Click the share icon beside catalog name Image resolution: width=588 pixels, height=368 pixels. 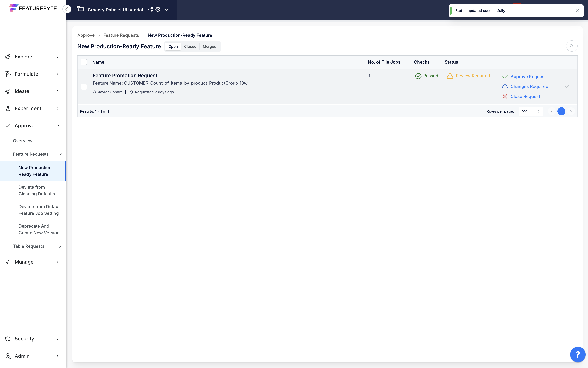click(151, 10)
